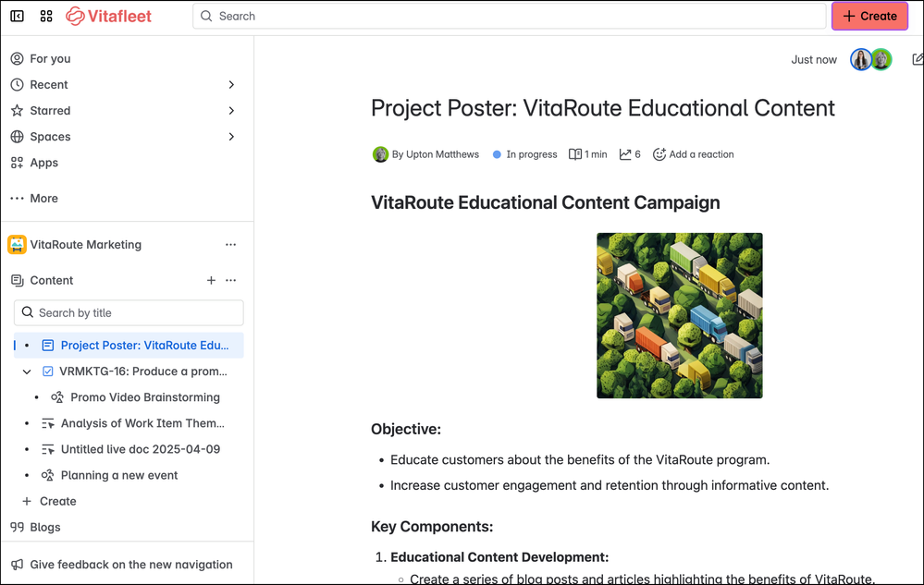Click the Apps grid-plus icon
Screen dimensions: 924x585
17,163
